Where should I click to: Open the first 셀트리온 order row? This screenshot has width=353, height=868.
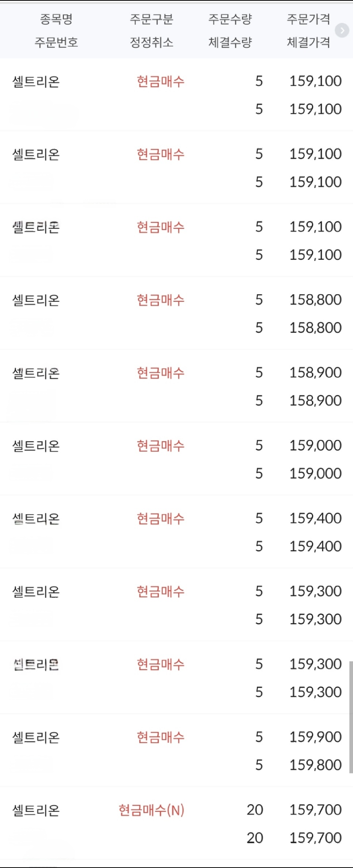pyautogui.click(x=176, y=95)
